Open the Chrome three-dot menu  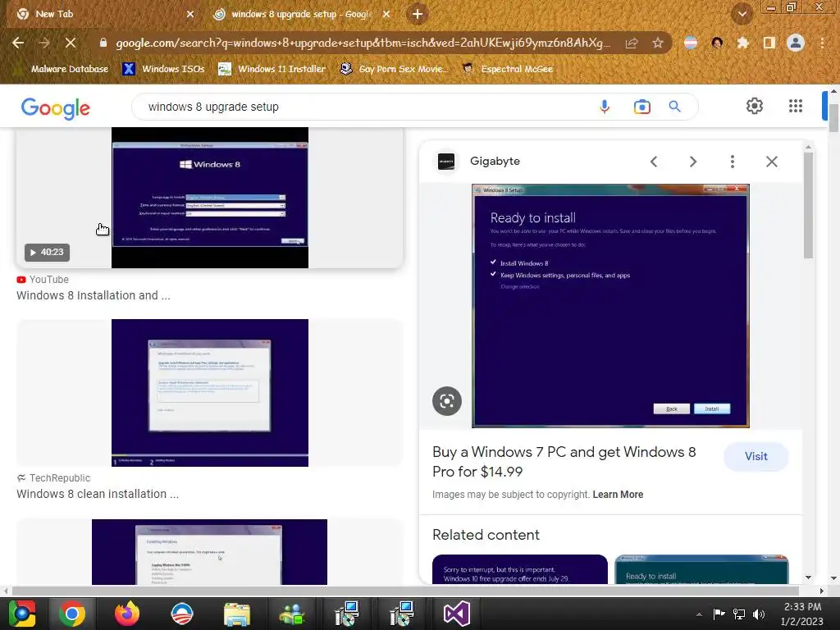pos(822,43)
